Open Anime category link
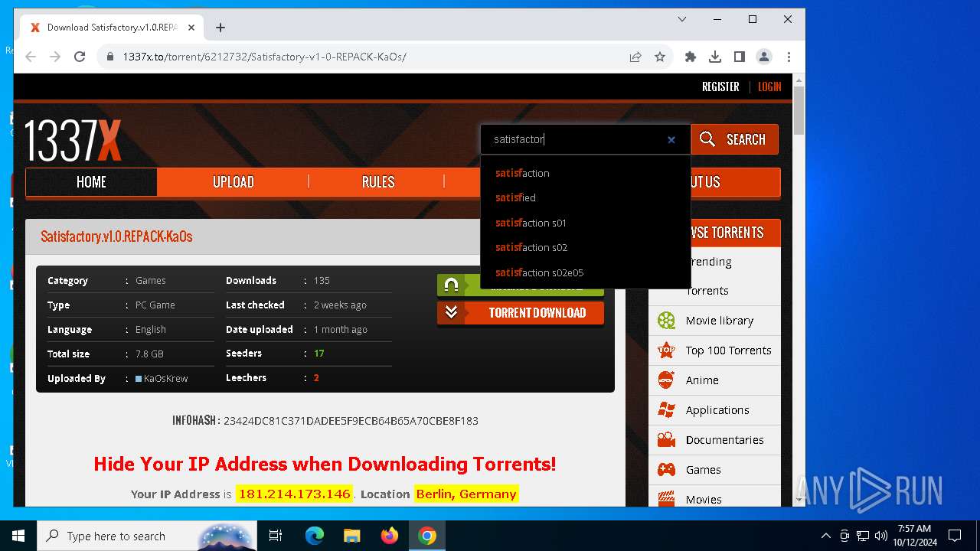The height and width of the screenshot is (551, 980). pyautogui.click(x=702, y=380)
